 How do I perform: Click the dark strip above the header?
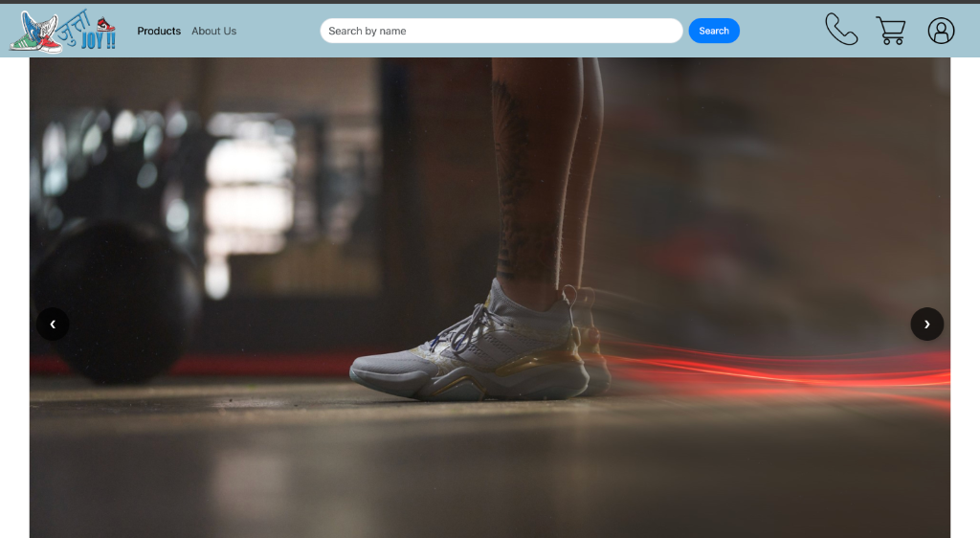pyautogui.click(x=490, y=2)
